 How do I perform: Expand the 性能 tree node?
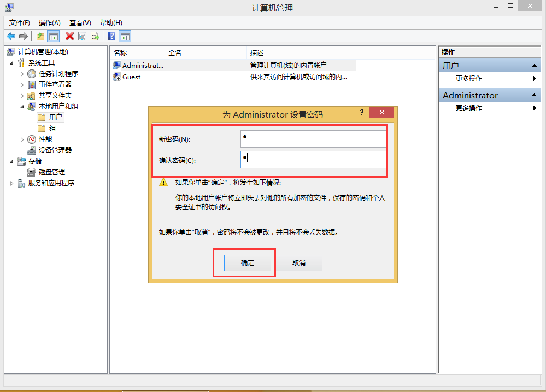(22, 140)
